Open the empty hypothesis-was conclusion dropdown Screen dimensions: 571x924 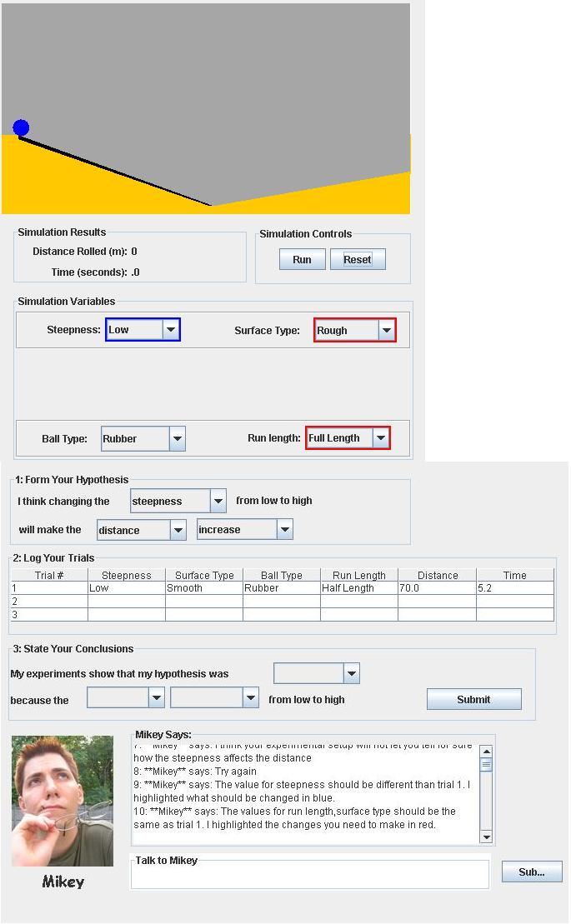[x=316, y=673]
